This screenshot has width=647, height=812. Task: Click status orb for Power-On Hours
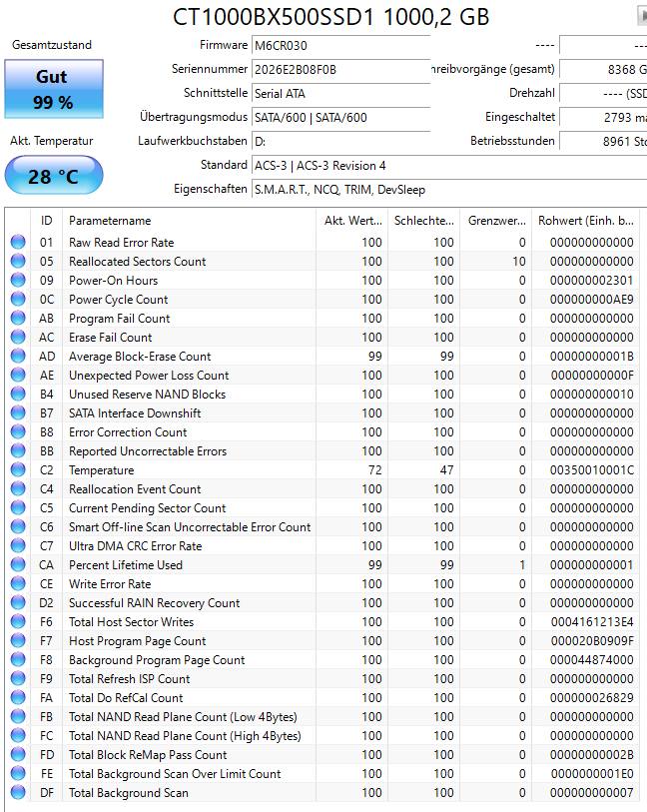(x=18, y=281)
